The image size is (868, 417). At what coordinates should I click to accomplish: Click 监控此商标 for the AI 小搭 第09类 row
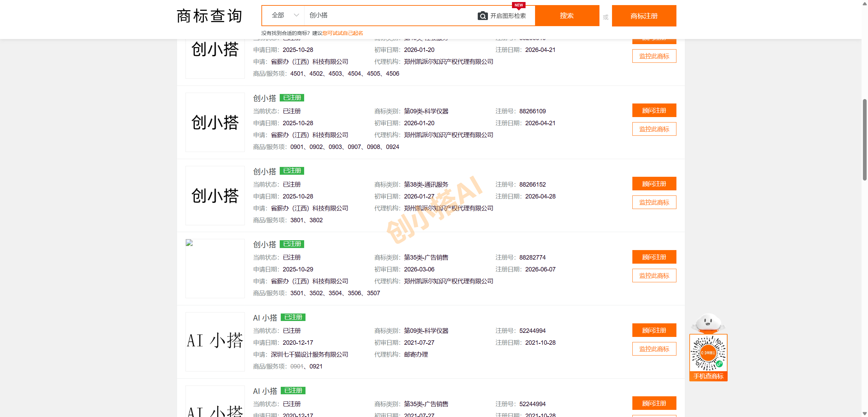click(x=654, y=349)
